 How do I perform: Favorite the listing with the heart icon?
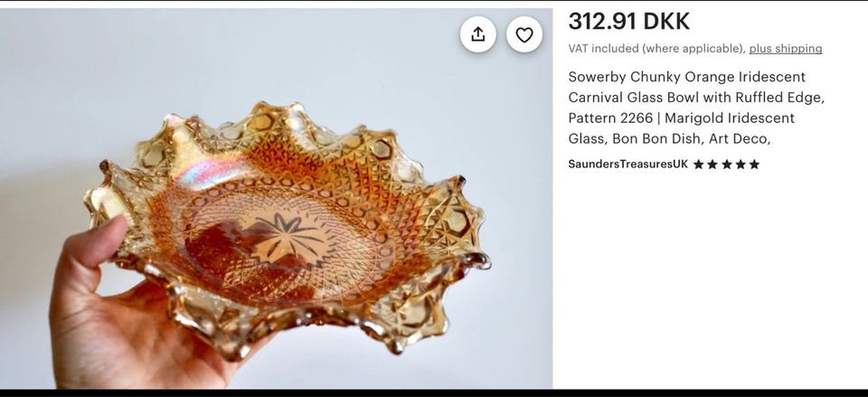524,34
